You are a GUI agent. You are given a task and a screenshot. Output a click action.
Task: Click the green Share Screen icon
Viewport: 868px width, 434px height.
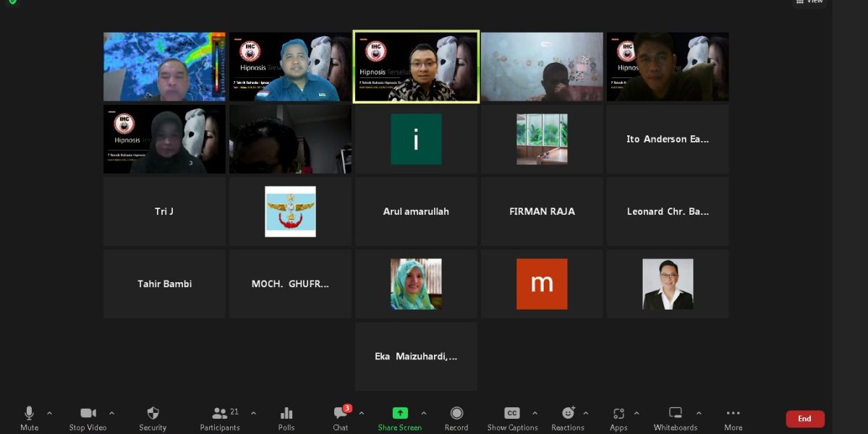coord(399,414)
